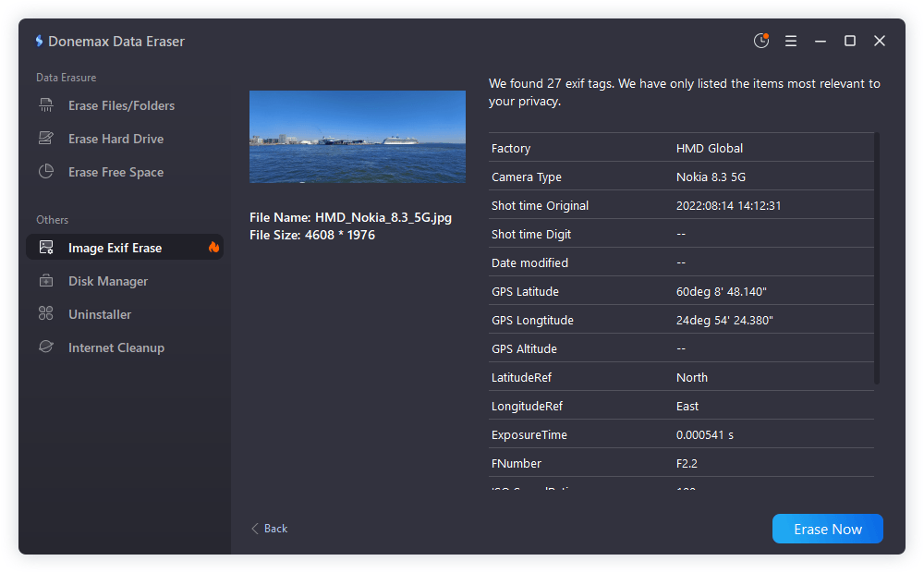Click the GPS Latitude value 60deg 8' 48.140"

(722, 292)
